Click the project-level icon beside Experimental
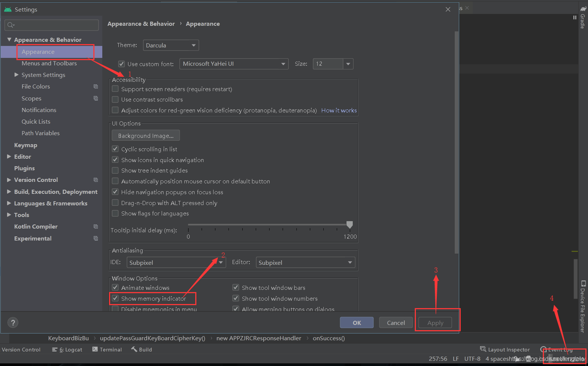 [x=96, y=238]
